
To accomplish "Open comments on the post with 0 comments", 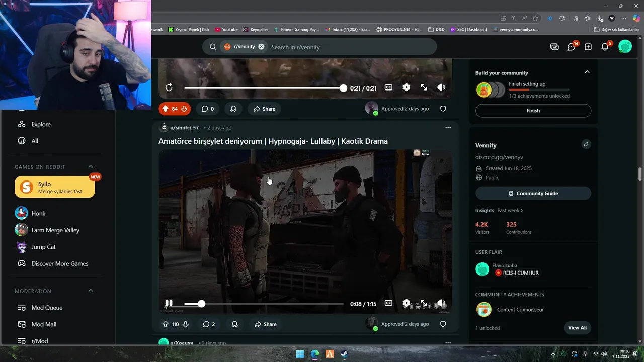I will point(208,109).
